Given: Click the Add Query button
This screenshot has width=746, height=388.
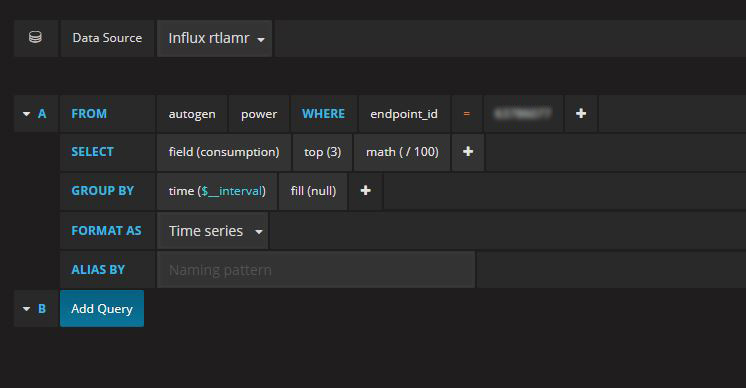Looking at the screenshot, I should pyautogui.click(x=102, y=309).
